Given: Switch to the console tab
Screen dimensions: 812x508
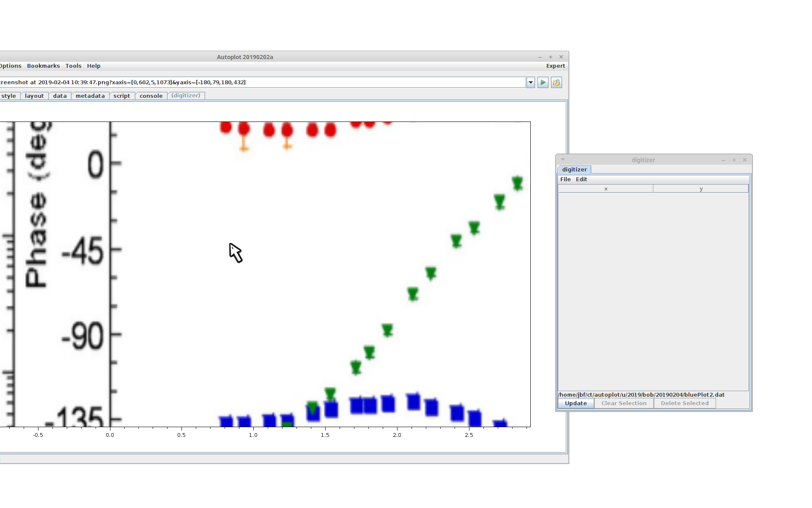Looking at the screenshot, I should click(x=151, y=96).
